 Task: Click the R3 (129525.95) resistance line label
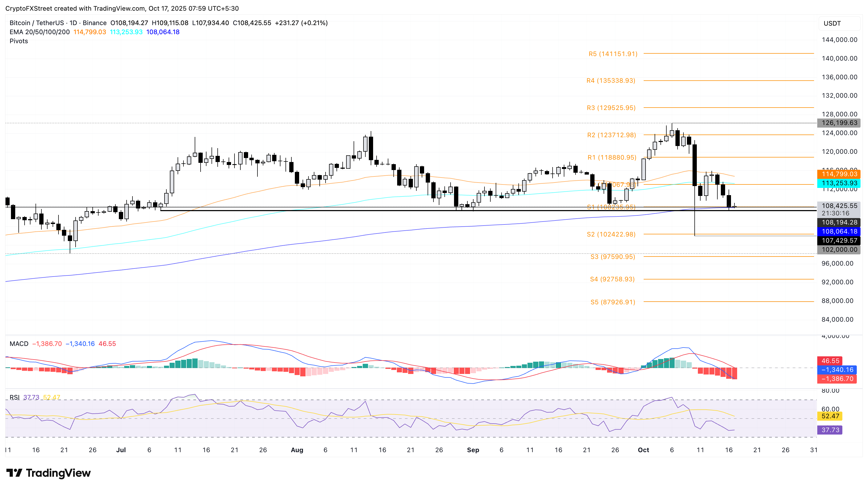[611, 108]
